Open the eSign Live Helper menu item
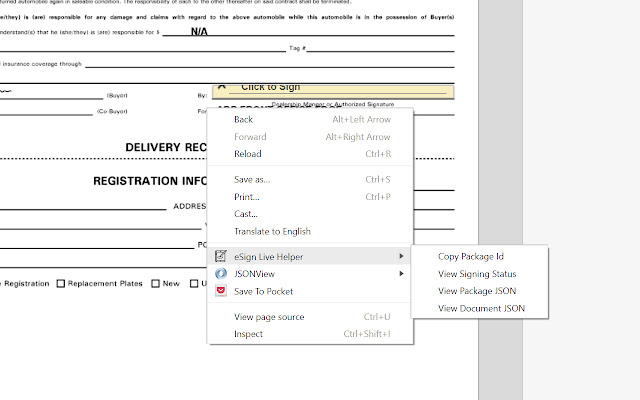Image resolution: width=640 pixels, height=400 pixels. tap(310, 256)
